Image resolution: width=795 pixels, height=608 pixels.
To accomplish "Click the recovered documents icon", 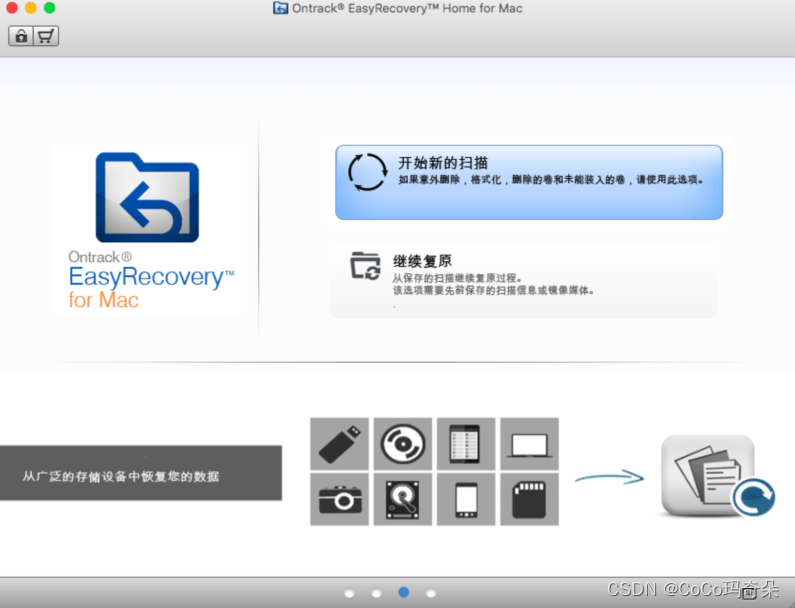I will pyautogui.click(x=716, y=476).
